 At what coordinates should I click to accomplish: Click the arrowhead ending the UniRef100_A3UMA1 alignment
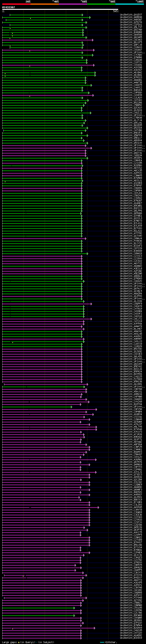click(96, 459)
